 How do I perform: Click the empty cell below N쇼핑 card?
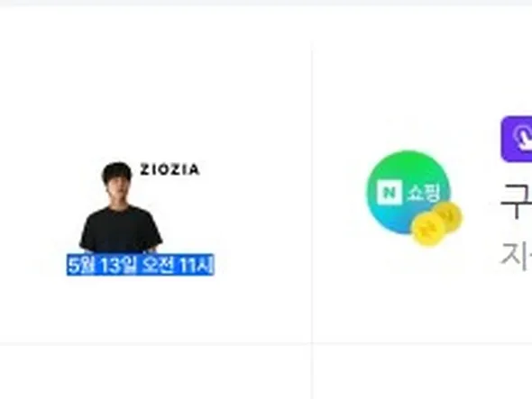[422, 372]
